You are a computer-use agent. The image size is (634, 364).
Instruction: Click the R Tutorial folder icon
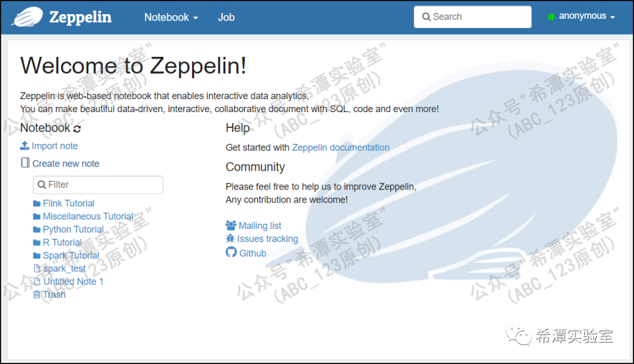pos(37,242)
